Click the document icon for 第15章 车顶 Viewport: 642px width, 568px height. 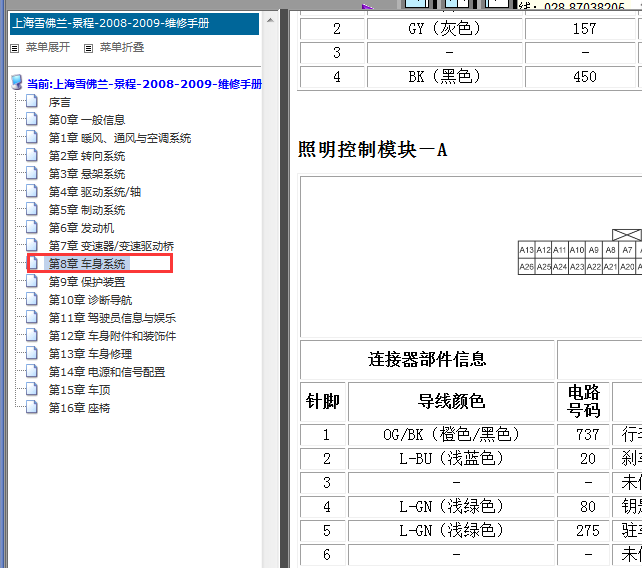click(x=32, y=389)
